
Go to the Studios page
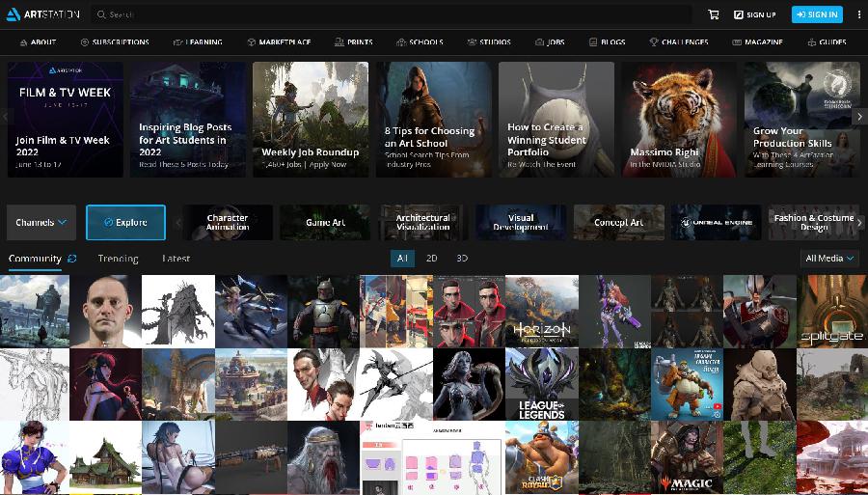click(x=489, y=42)
